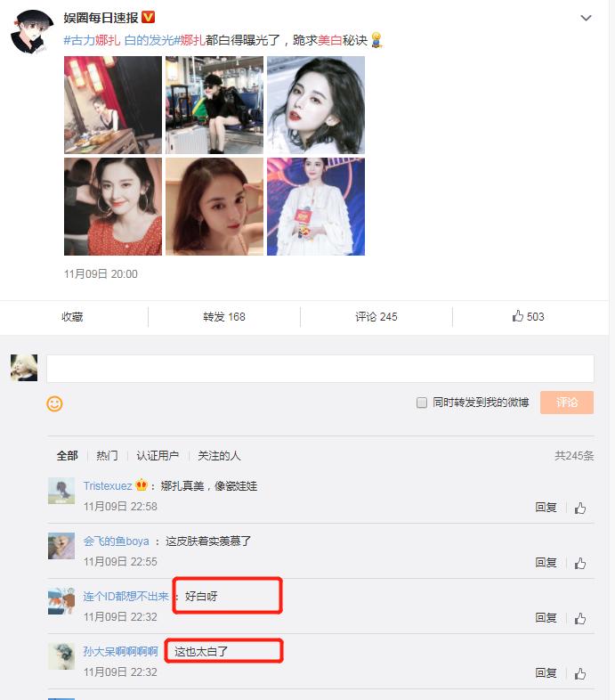615x700 pixels.
Task: Like Tristexuez's comment with thumbs-up
Action: 580,508
